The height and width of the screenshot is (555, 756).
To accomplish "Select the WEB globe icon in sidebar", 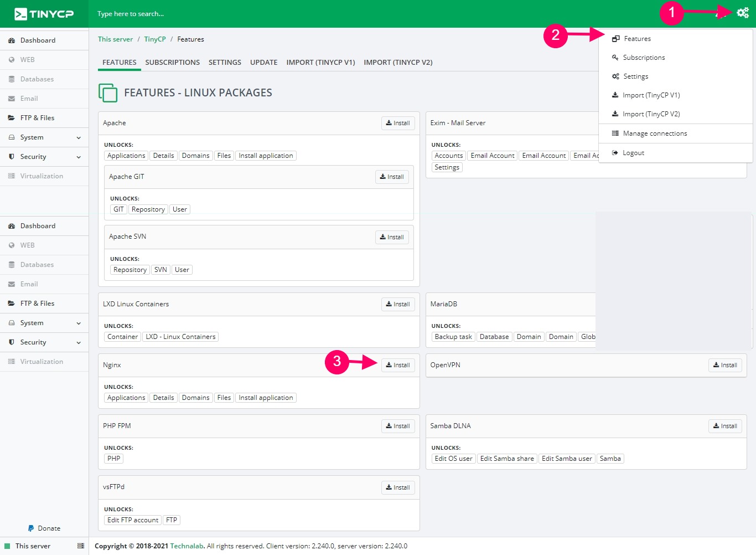I will pos(12,59).
